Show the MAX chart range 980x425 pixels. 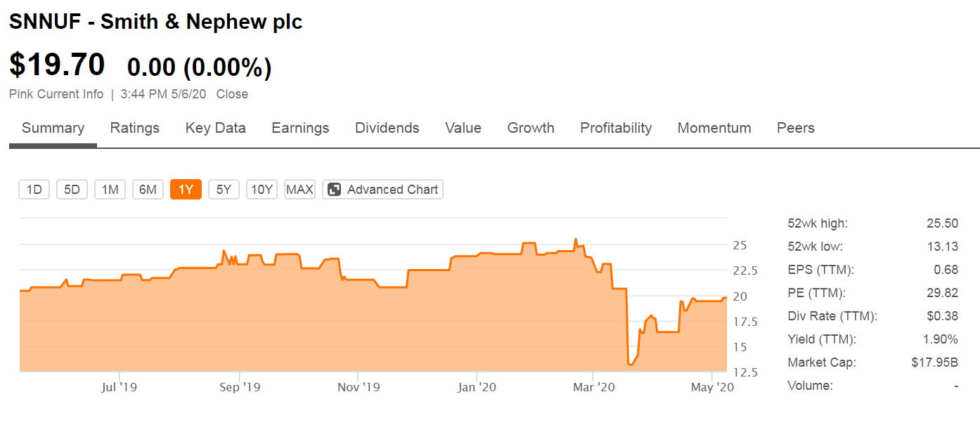tap(299, 190)
